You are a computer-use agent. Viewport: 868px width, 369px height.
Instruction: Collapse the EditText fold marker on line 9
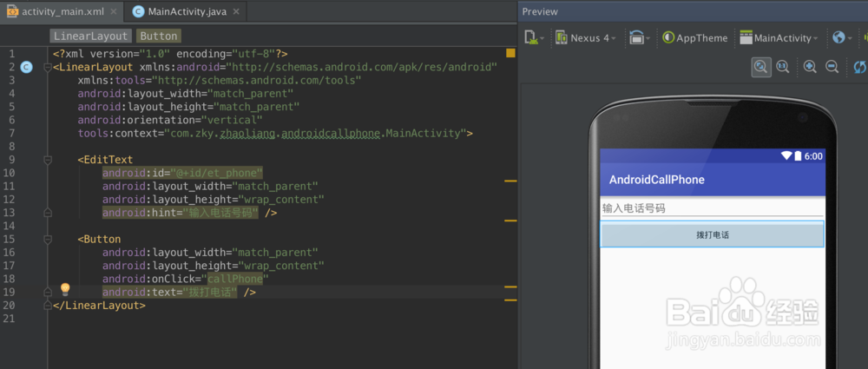point(48,160)
